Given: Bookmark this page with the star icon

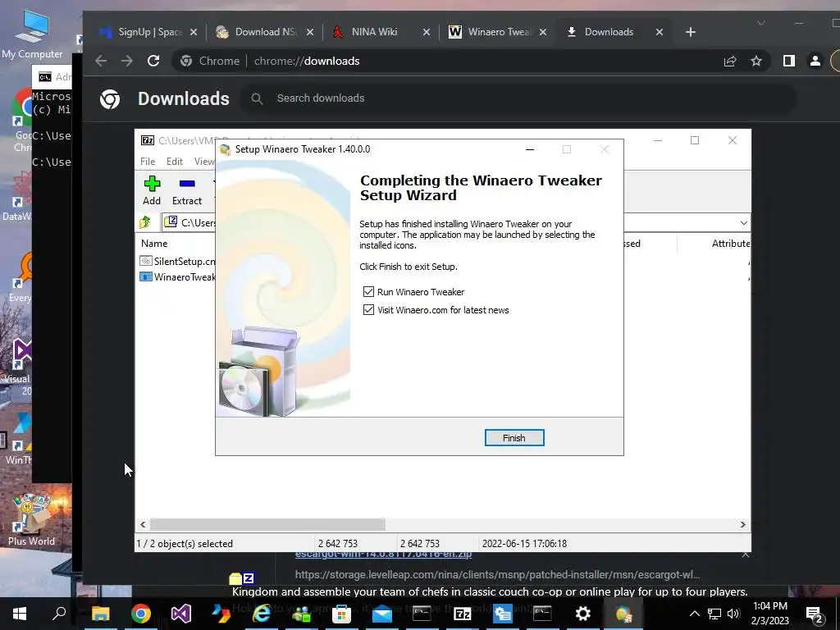Looking at the screenshot, I should point(756,61).
